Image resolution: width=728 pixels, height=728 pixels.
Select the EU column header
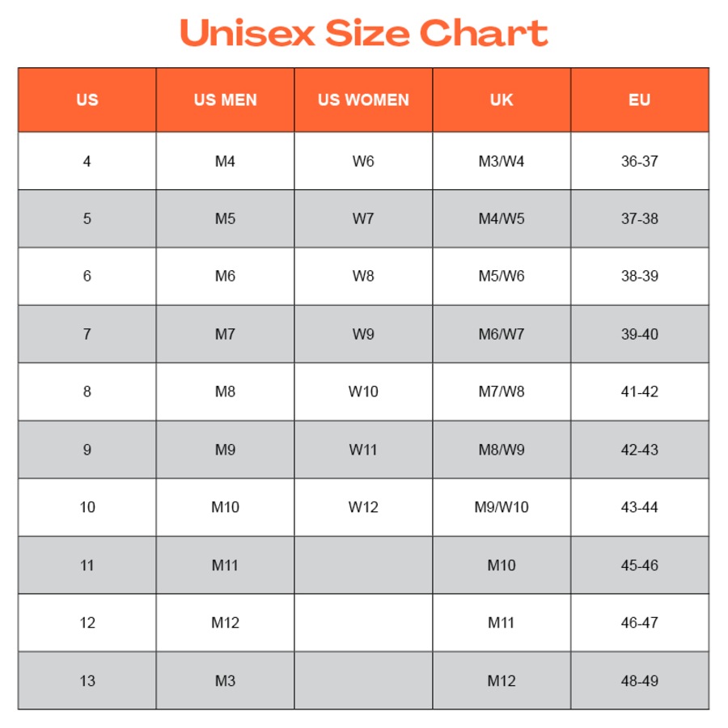click(x=639, y=100)
